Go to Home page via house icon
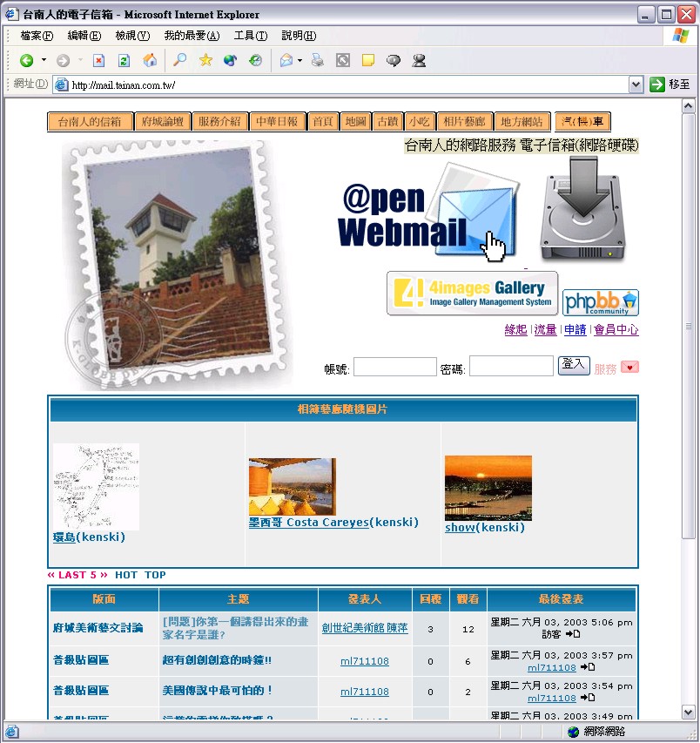This screenshot has height=743, width=700. click(x=150, y=60)
